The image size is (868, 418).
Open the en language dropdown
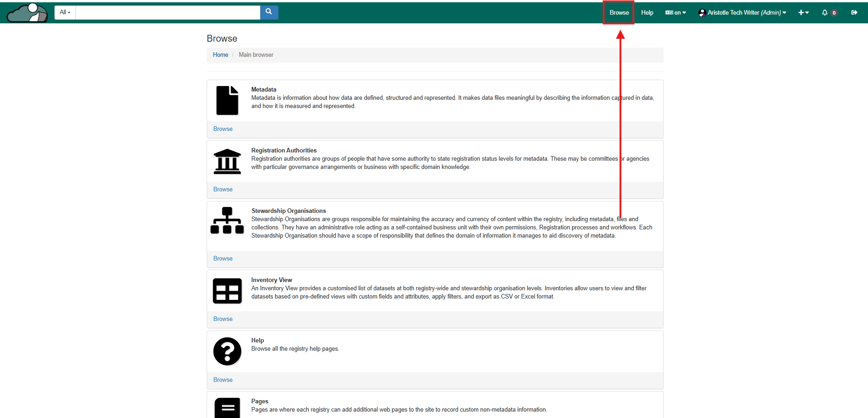click(675, 12)
